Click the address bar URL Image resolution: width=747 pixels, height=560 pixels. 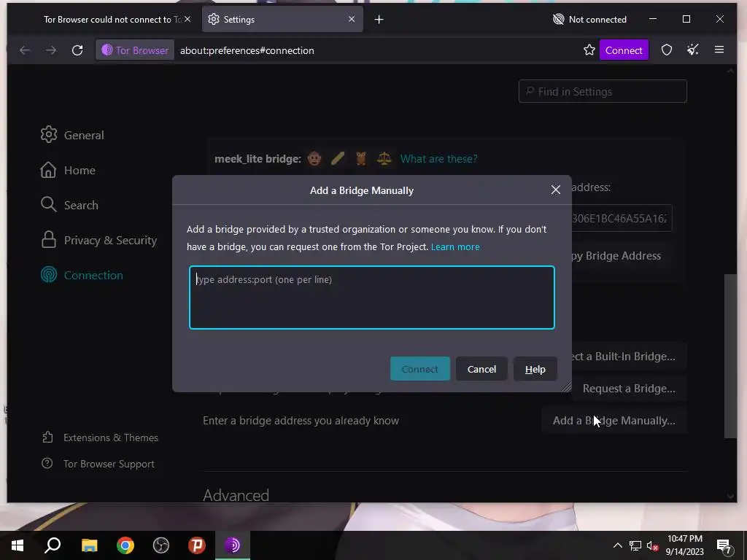[247, 50]
